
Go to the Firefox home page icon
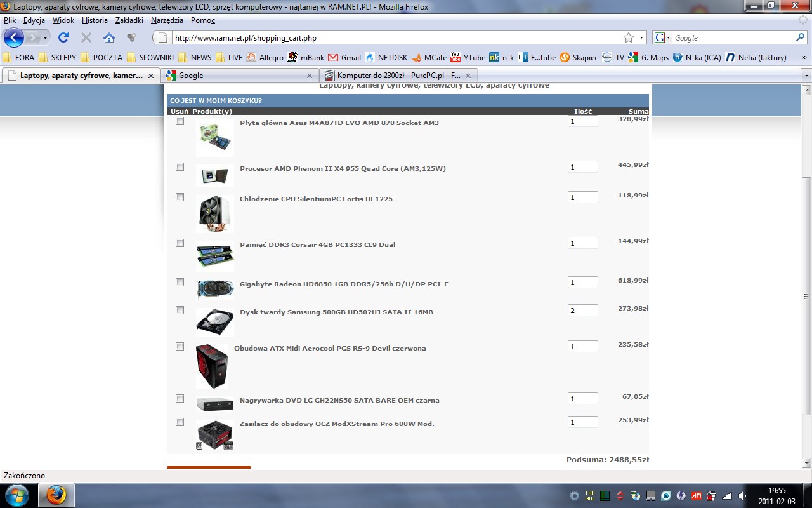pos(109,37)
